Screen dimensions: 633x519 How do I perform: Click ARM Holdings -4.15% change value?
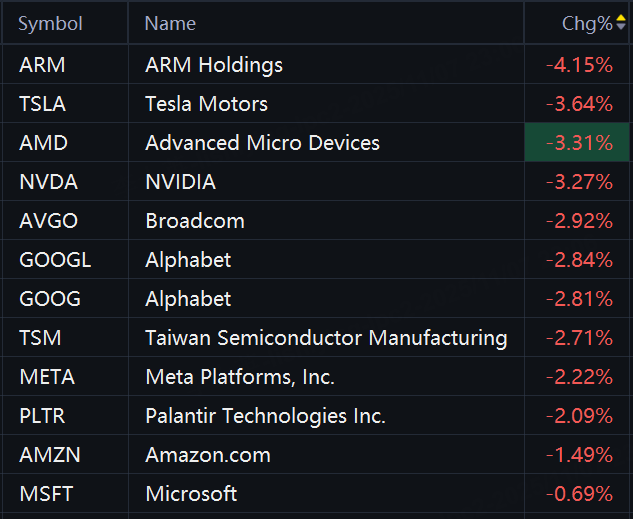click(579, 65)
